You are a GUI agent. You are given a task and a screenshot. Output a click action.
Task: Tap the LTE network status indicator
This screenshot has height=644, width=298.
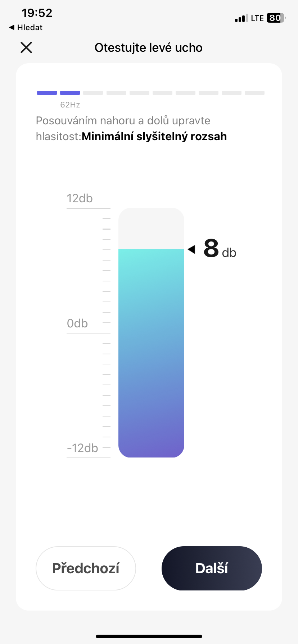pyautogui.click(x=257, y=18)
